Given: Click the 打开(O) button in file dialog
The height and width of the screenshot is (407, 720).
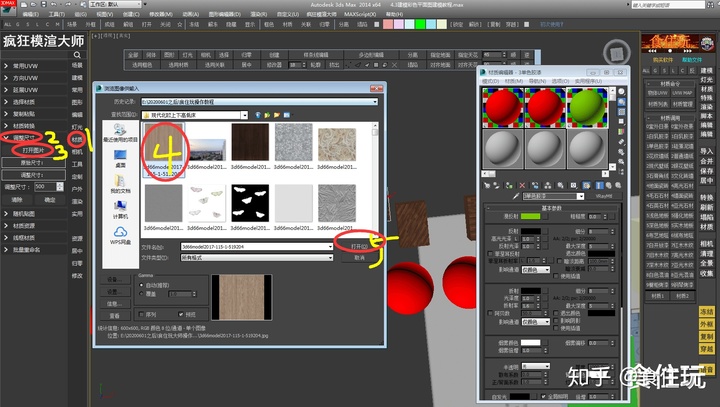Looking at the screenshot, I should click(x=359, y=247).
